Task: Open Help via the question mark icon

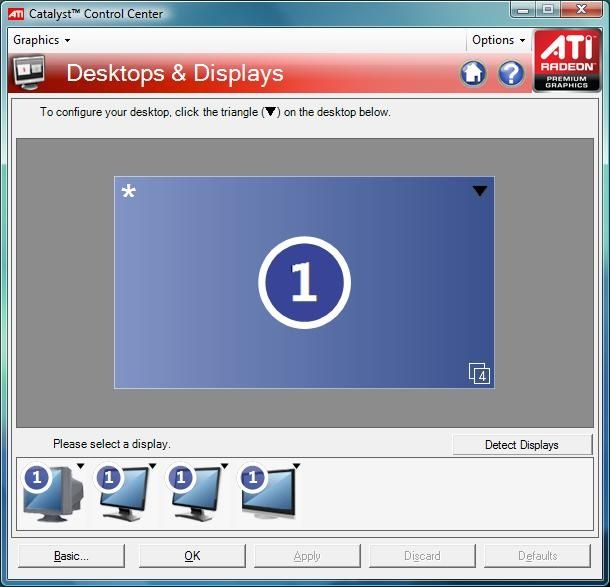Action: [511, 73]
